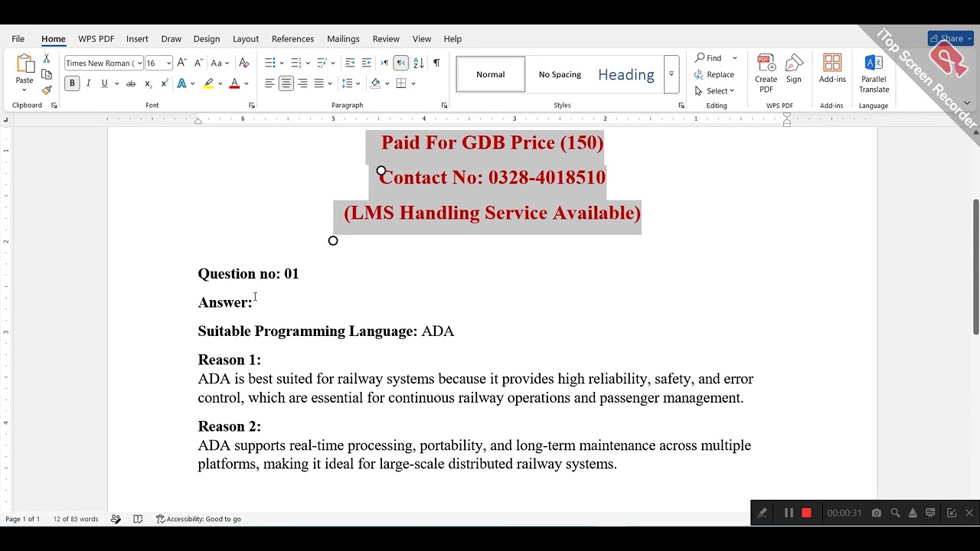Toggle Italic formatting
The image size is (980, 551).
point(88,83)
